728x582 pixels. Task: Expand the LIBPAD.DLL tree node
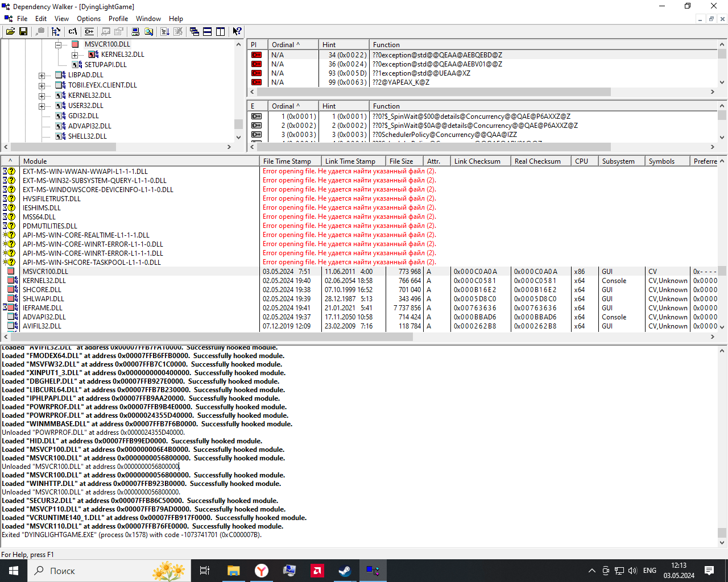42,75
